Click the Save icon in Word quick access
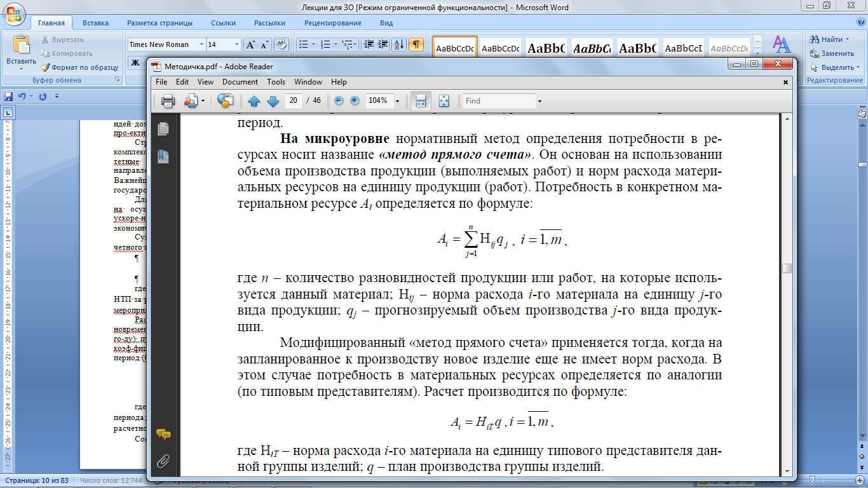Image resolution: width=868 pixels, height=488 pixels. point(8,97)
